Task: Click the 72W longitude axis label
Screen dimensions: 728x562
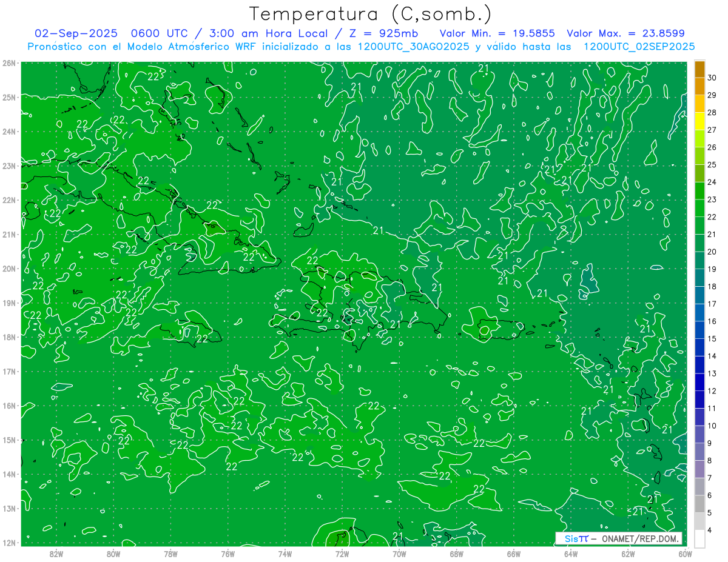Action: pos(342,553)
